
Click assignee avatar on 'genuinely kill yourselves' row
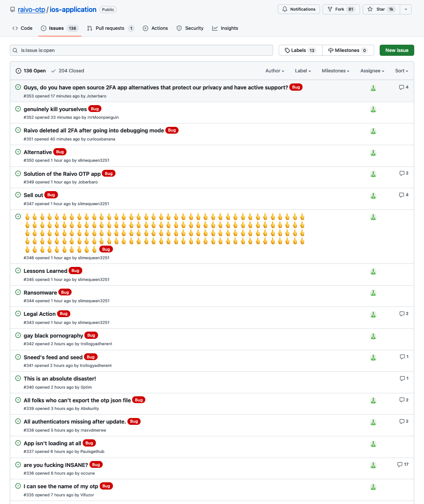tap(373, 109)
